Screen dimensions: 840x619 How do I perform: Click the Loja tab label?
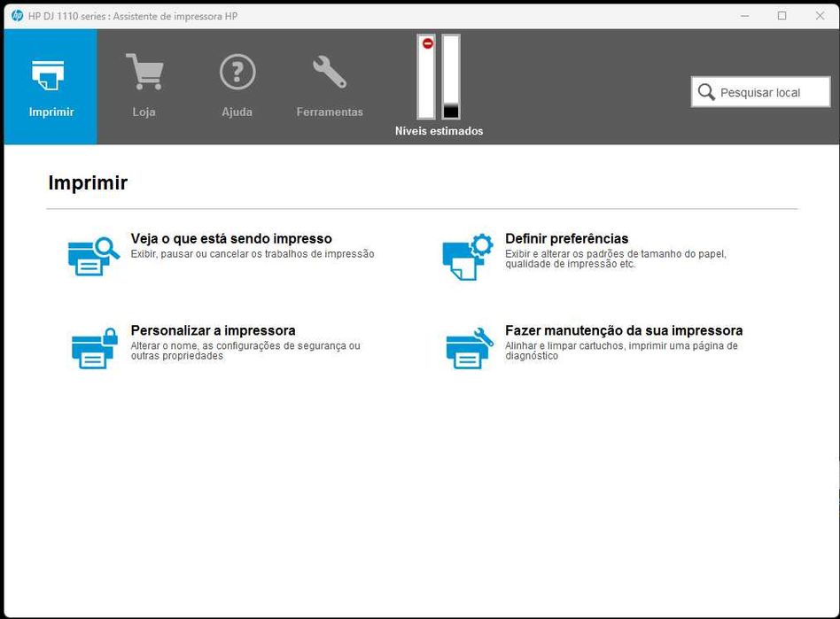[144, 112]
